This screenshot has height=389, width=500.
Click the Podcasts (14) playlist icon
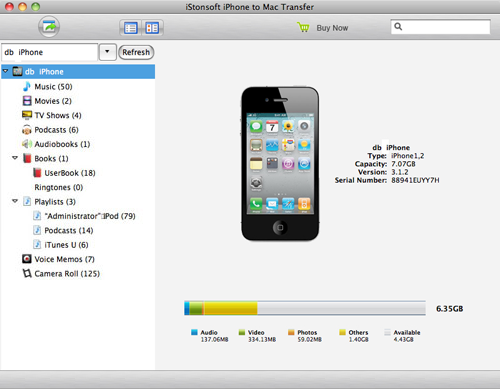click(37, 230)
